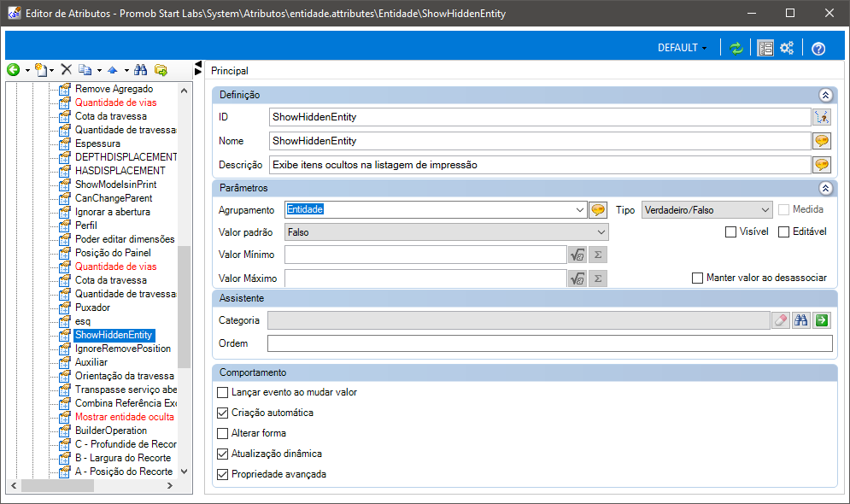Image resolution: width=850 pixels, height=504 pixels.
Task: Open the help question mark icon
Action: click(818, 48)
